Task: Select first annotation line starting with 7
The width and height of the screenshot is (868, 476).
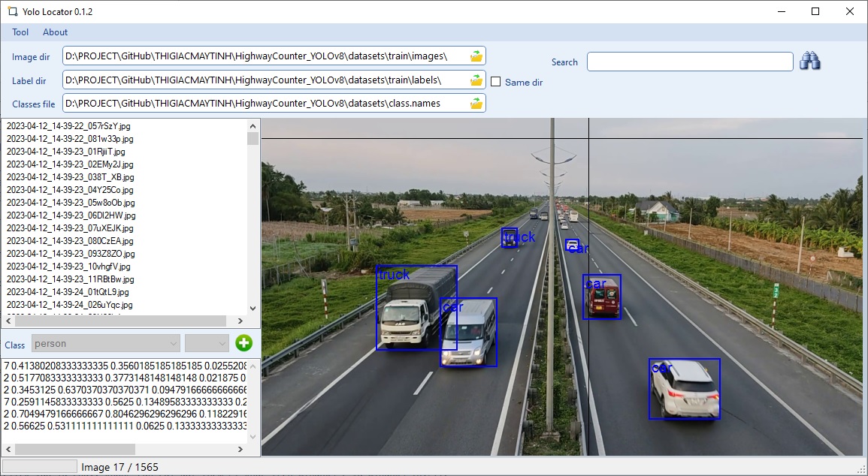Action: point(124,366)
